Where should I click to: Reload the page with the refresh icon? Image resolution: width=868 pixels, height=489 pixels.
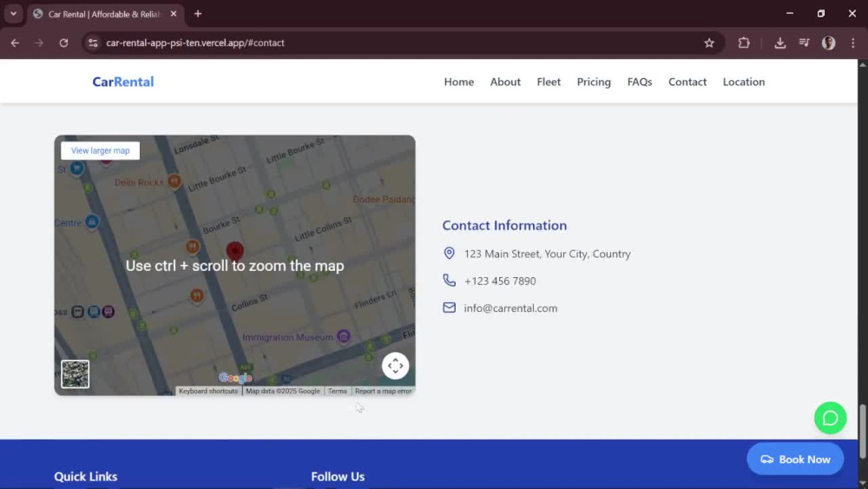63,43
